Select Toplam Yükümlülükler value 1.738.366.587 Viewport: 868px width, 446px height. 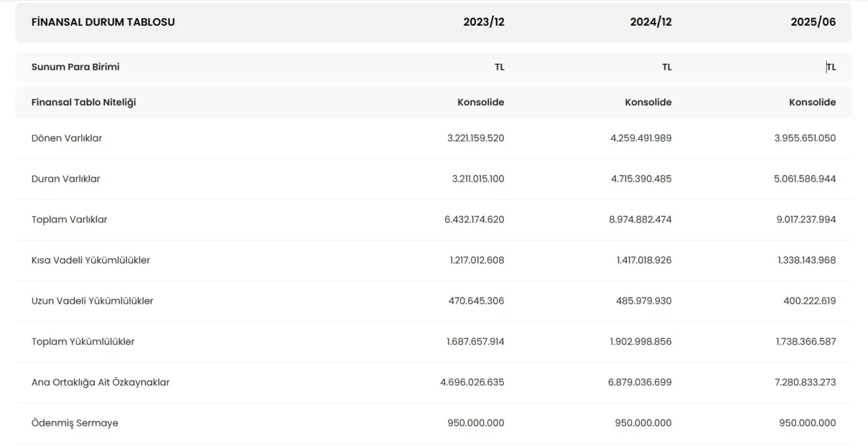[806, 342]
